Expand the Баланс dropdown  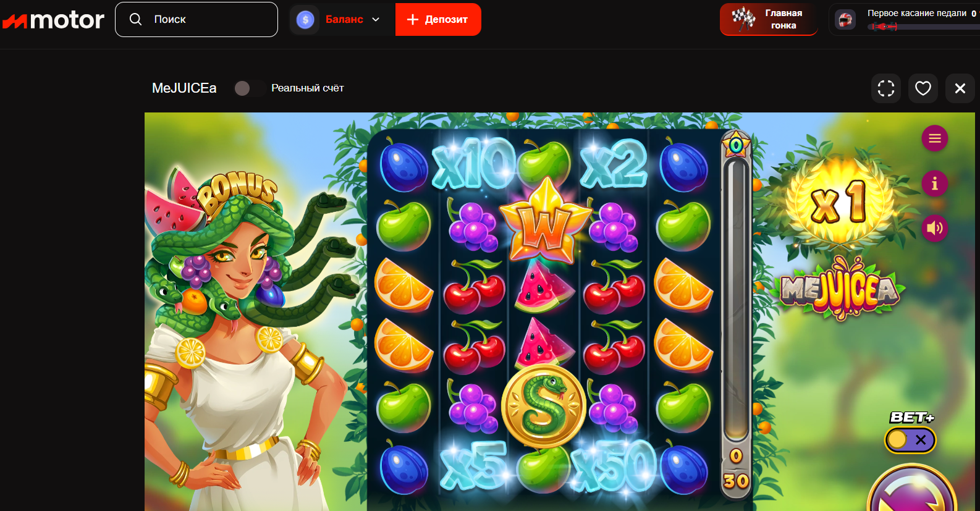pyautogui.click(x=342, y=20)
